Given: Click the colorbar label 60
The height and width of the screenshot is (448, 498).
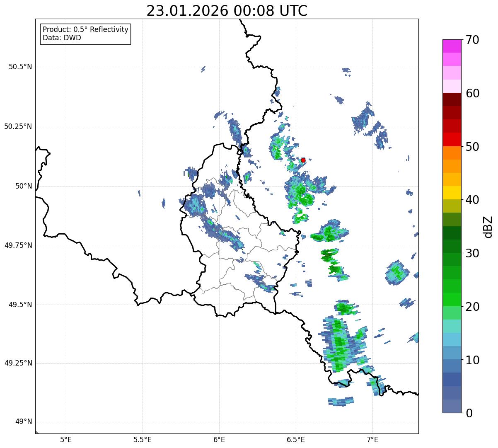Looking at the screenshot, I should pyautogui.click(x=472, y=93).
